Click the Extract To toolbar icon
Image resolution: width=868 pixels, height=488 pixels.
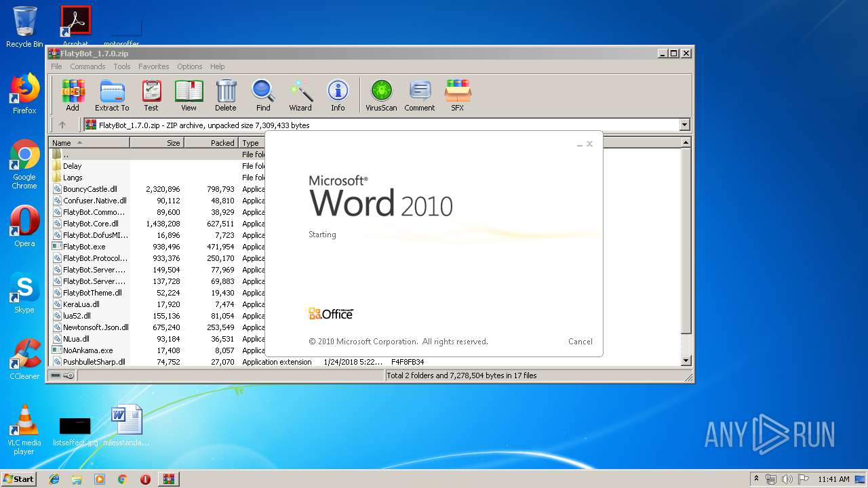(x=112, y=95)
